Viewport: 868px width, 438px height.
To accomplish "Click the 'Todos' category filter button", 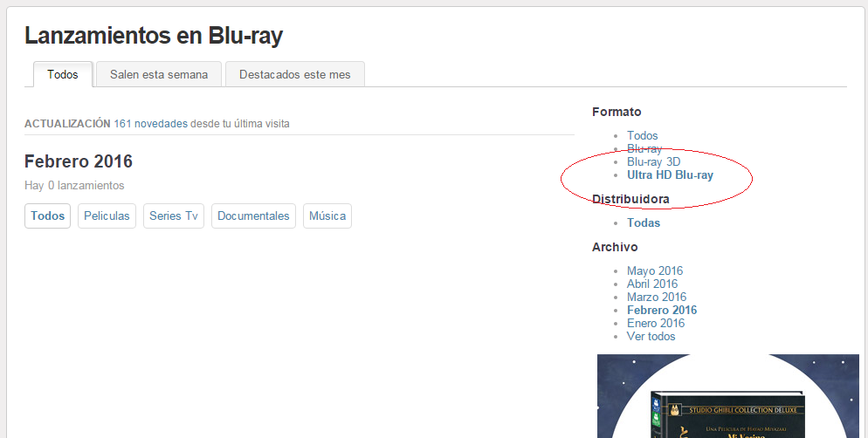I will (48, 216).
